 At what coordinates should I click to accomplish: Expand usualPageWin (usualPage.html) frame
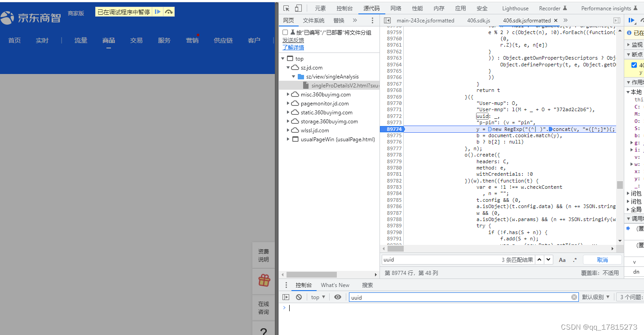point(288,139)
